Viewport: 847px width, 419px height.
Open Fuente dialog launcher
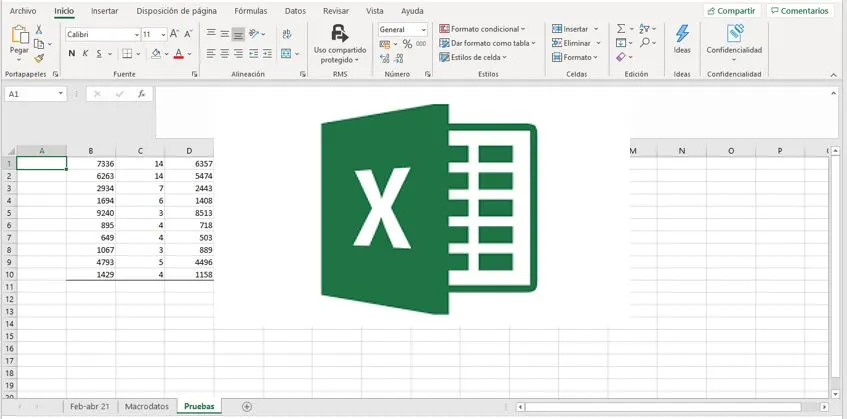click(194, 74)
